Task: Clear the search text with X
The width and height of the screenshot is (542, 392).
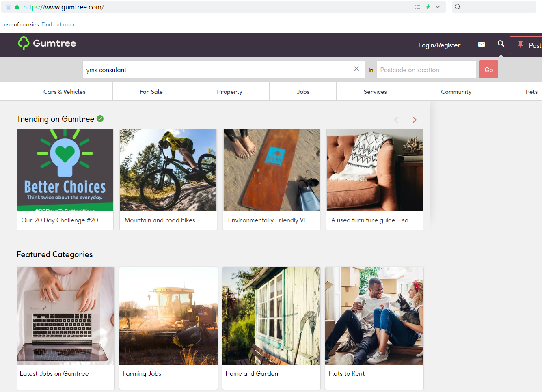Action: click(x=356, y=69)
